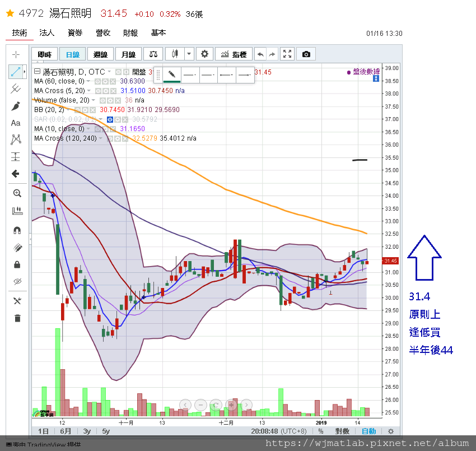Screen dimensions: 476x451
Task: Open dropdown for MA (60, close, 0)
Action: [88, 81]
